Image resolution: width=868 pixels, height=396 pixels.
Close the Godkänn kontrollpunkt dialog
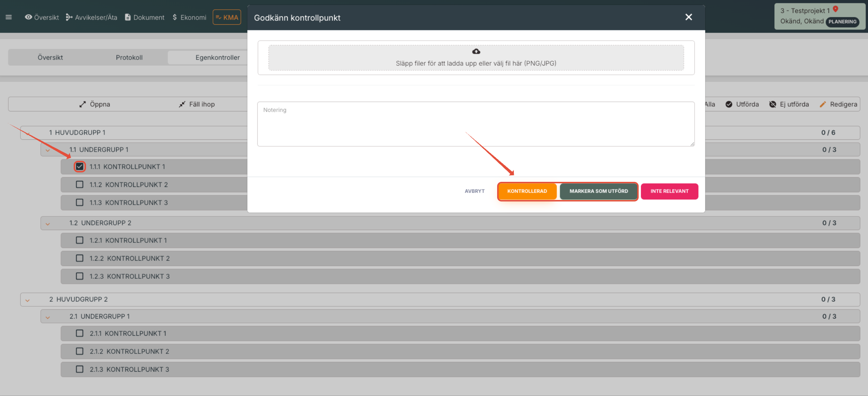coord(688,17)
